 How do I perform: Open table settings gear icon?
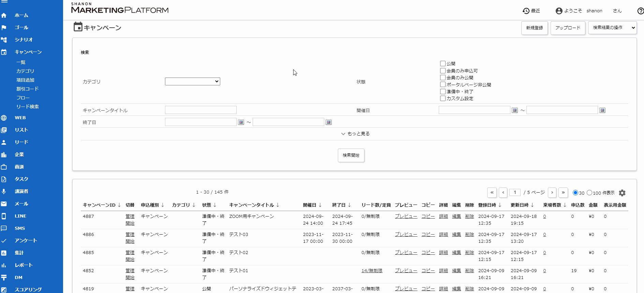click(622, 193)
